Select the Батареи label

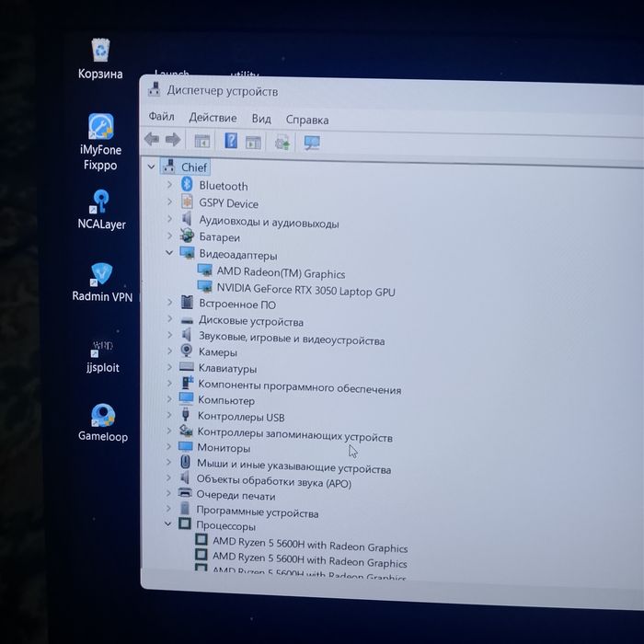point(219,237)
